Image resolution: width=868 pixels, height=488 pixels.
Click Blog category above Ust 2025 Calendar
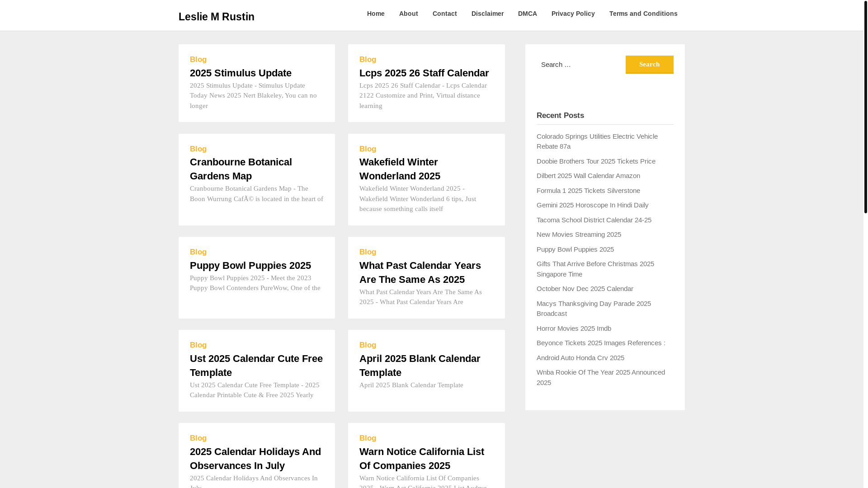point(198,345)
